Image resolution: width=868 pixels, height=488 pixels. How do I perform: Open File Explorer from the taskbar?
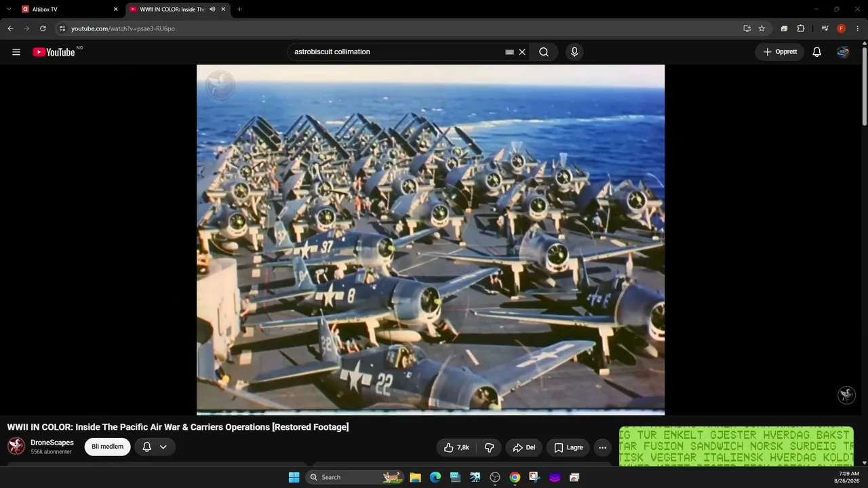415,477
